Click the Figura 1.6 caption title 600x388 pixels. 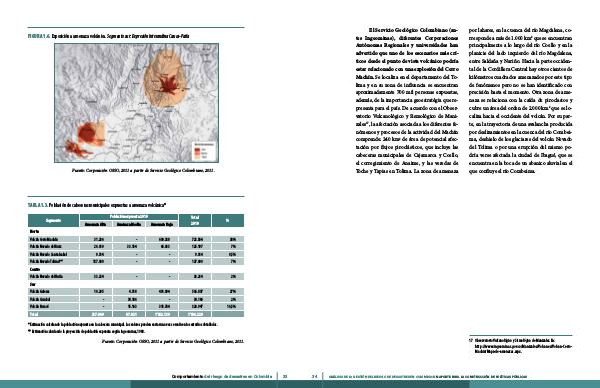109,36
